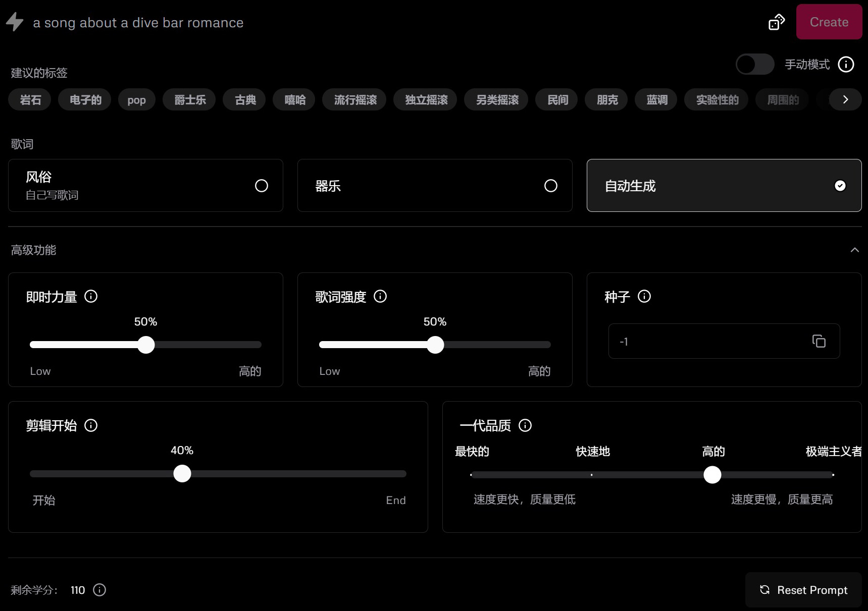Click the info icon next to 手动模式
The image size is (868, 611).
point(846,65)
